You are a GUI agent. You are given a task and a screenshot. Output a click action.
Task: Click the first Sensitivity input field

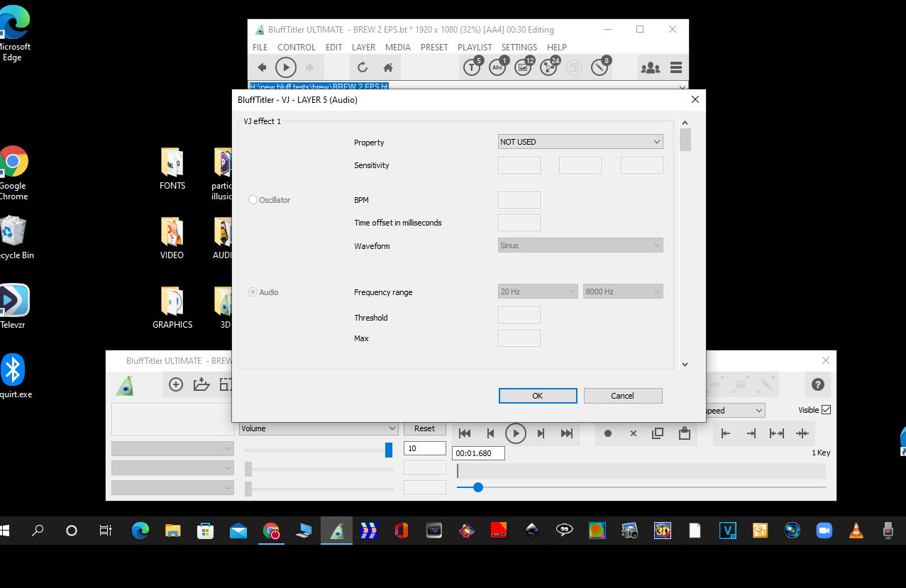tap(519, 165)
